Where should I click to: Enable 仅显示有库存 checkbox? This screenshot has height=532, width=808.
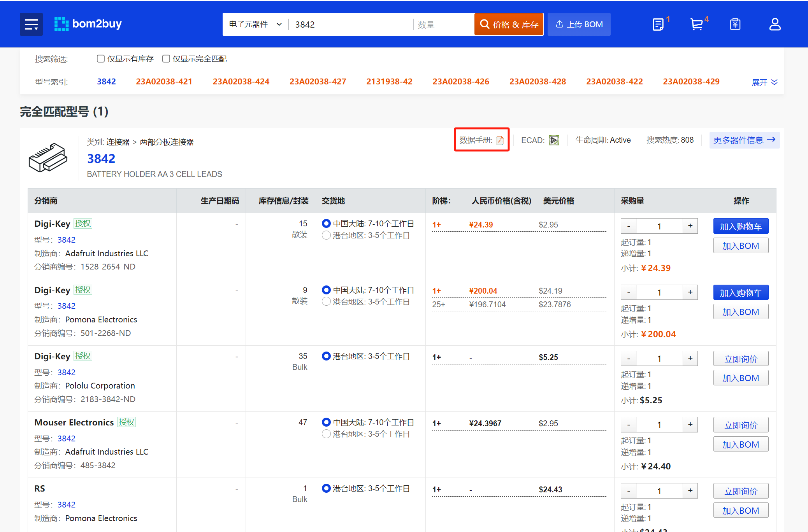click(x=101, y=59)
